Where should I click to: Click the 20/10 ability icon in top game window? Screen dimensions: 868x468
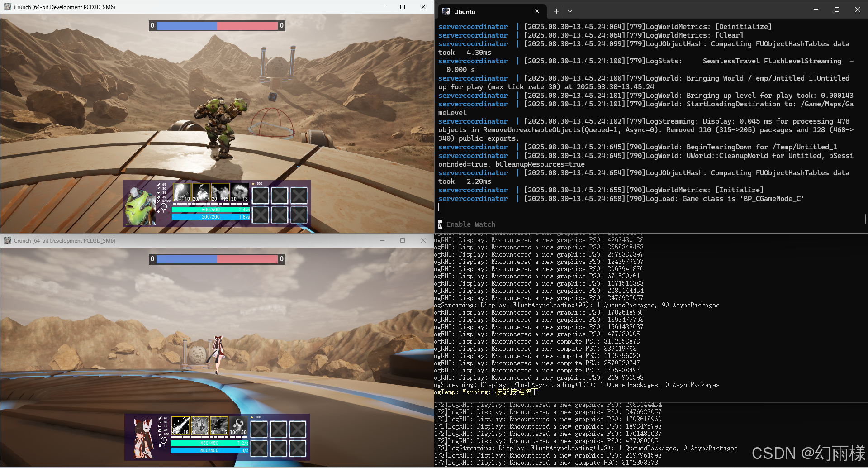pos(182,192)
